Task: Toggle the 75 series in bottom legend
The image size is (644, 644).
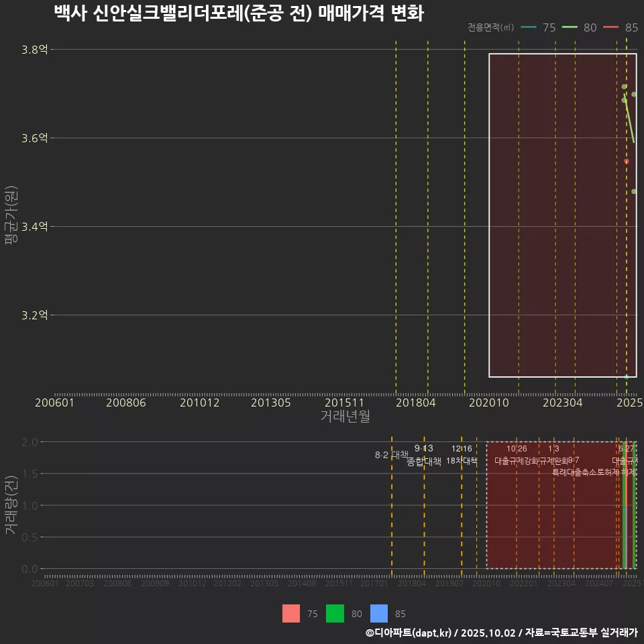Action: coord(300,614)
